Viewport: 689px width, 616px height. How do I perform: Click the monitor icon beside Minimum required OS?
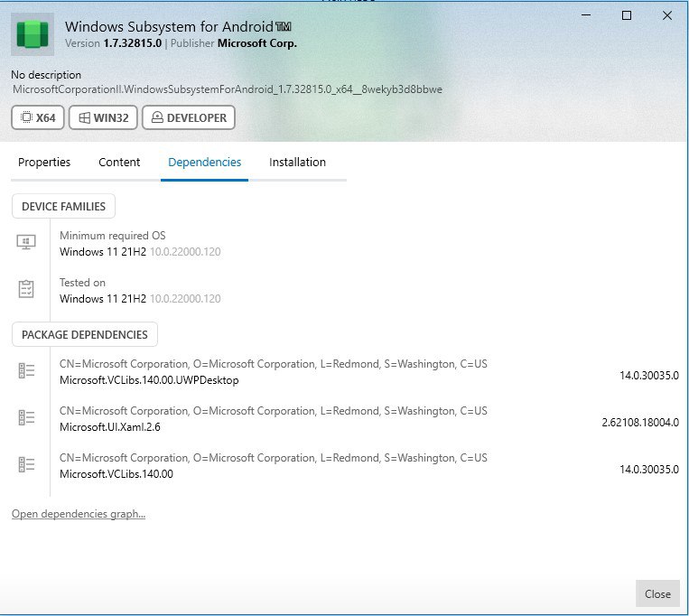(x=26, y=242)
